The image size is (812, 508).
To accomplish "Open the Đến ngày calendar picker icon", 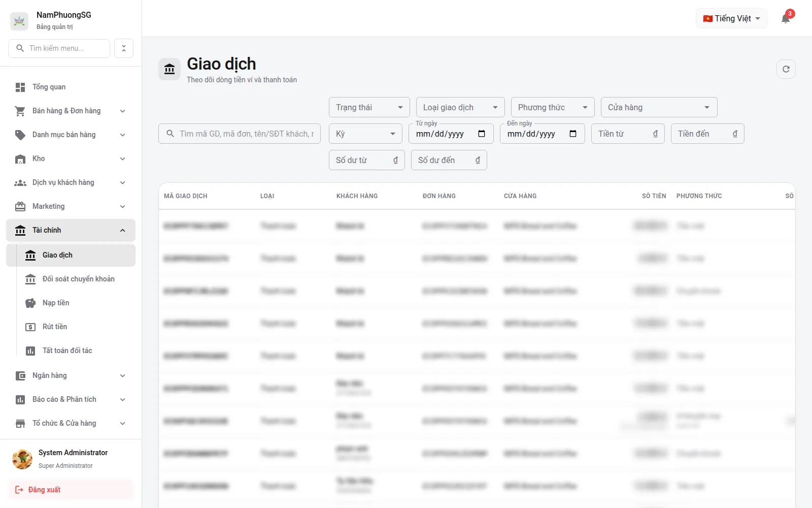I will [x=573, y=134].
